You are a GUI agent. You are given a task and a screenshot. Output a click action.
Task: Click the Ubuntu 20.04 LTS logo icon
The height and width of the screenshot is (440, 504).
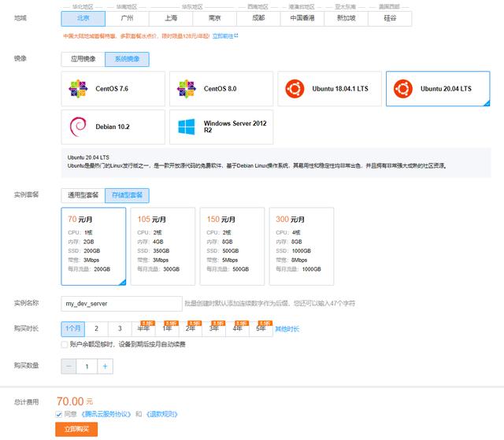point(403,89)
